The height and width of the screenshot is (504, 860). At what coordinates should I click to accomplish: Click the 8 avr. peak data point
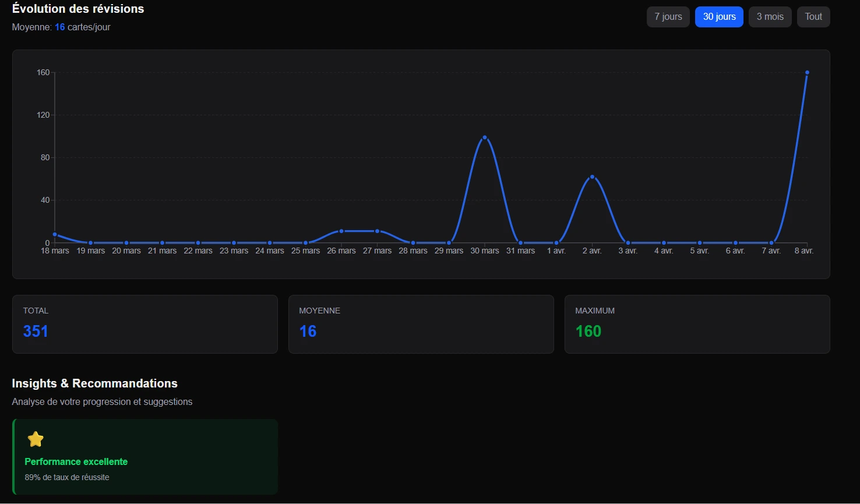[x=807, y=73]
